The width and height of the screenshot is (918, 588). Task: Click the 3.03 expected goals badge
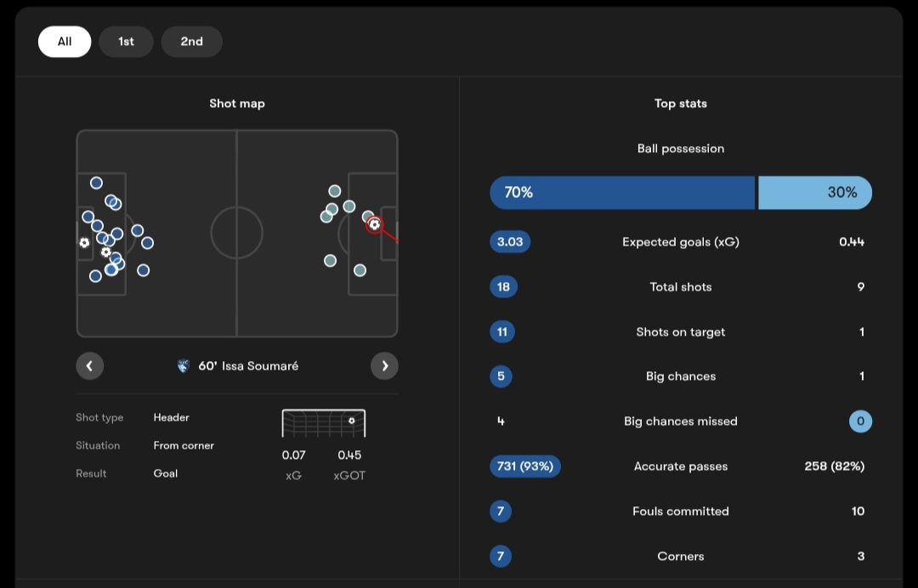tap(510, 241)
